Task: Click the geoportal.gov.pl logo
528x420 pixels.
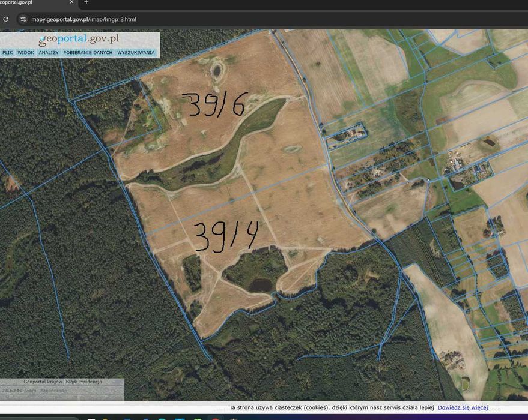Action: coord(79,40)
